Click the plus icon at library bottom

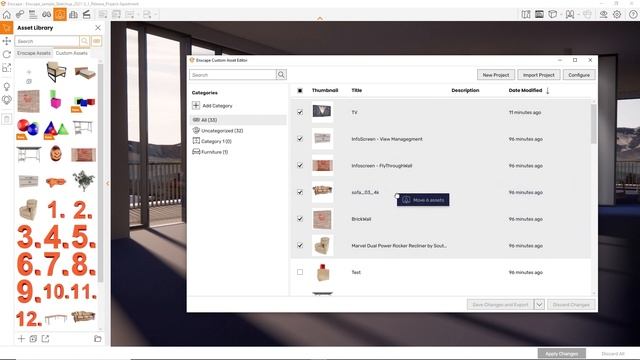pyautogui.click(x=21, y=339)
